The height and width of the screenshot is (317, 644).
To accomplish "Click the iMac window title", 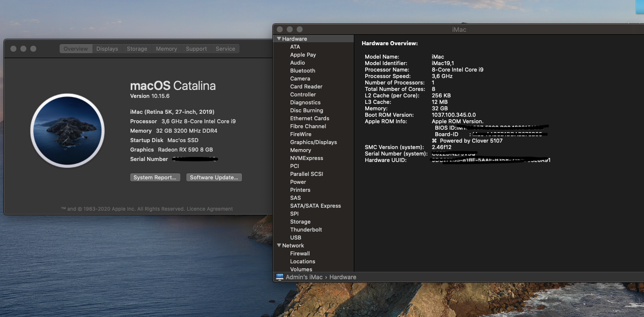I will pos(459,29).
